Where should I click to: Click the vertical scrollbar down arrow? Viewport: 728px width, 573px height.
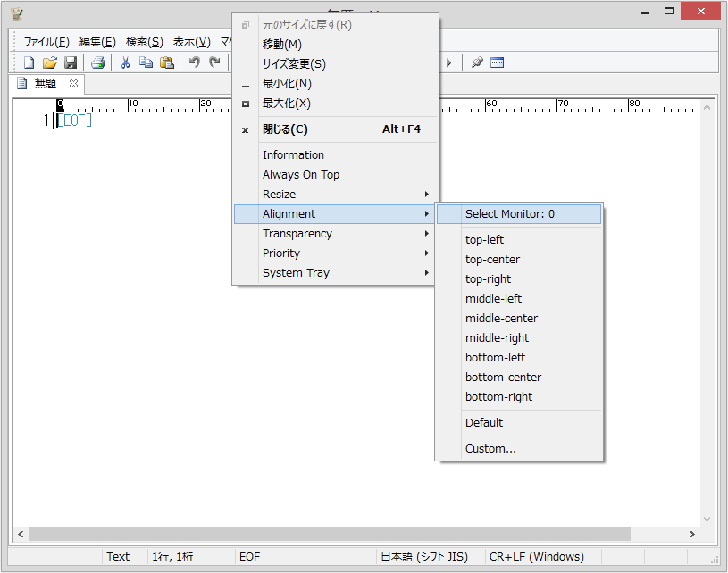point(707,519)
